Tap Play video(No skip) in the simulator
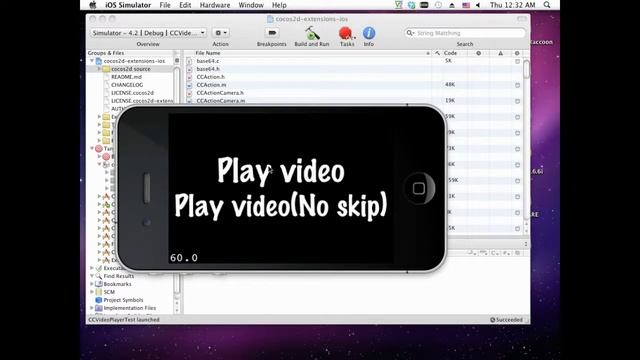640x360 pixels. [281, 205]
